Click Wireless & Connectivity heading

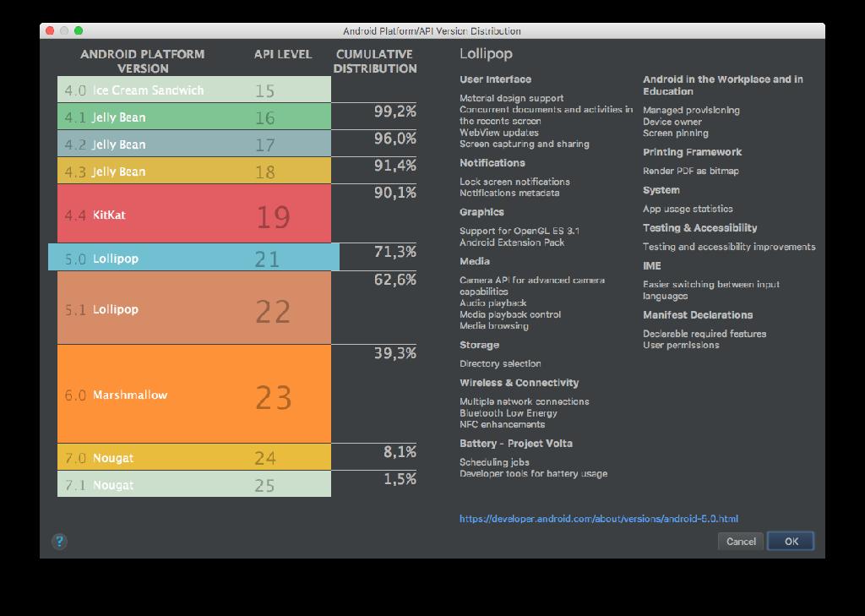[520, 383]
